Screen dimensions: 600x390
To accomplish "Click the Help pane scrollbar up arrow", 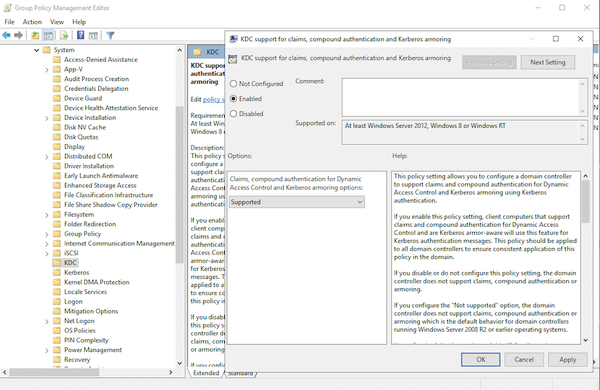I will 585,176.
